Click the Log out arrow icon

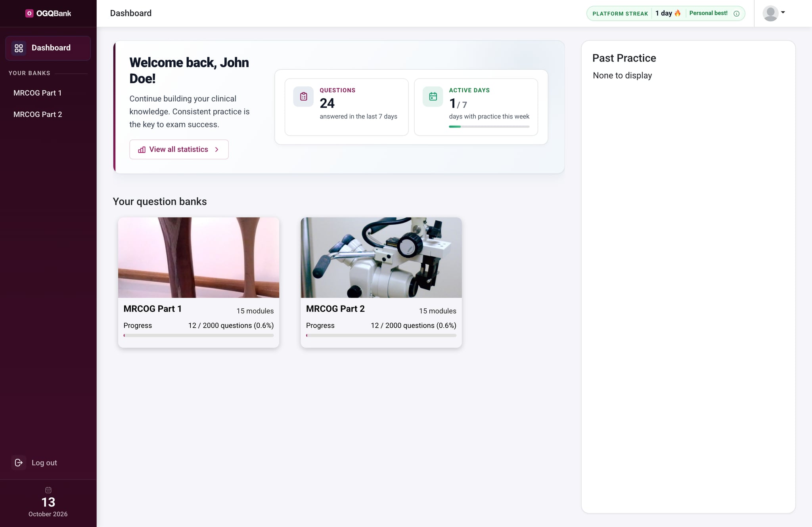[19, 463]
